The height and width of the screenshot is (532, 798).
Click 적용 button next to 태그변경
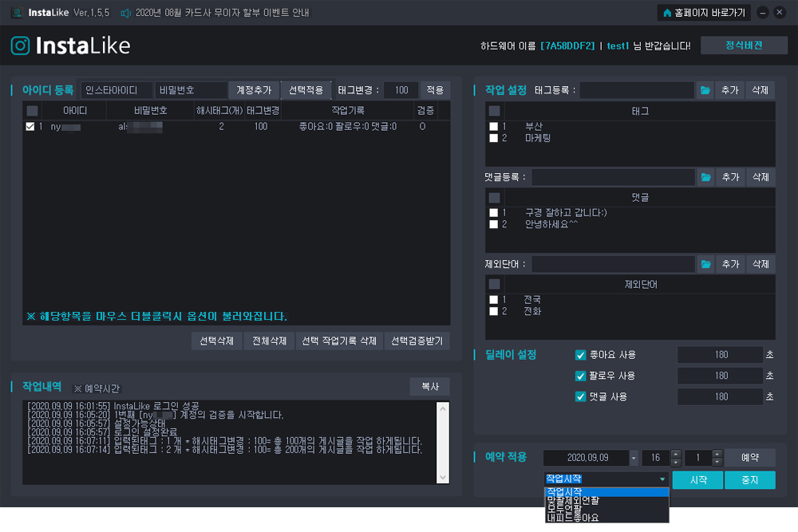tap(435, 90)
